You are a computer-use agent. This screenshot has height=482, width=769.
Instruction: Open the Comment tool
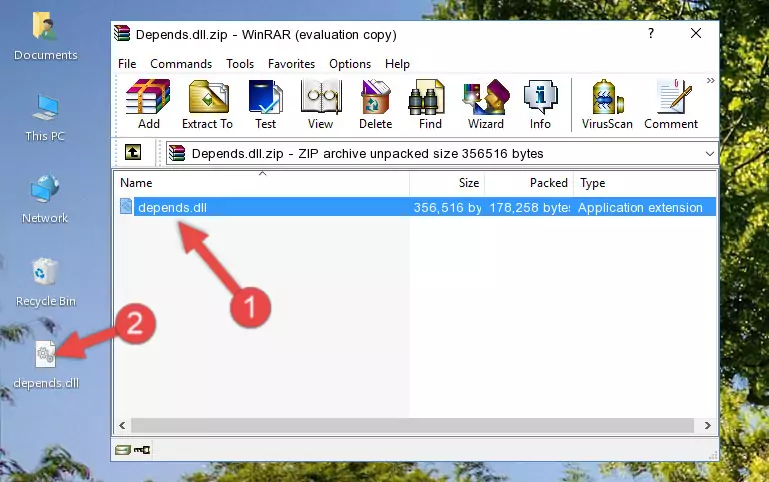(x=671, y=104)
